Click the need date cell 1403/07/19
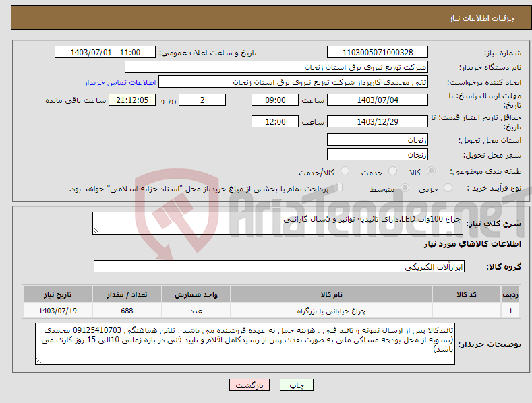Viewport: 532px width, 403px height. 58,311
